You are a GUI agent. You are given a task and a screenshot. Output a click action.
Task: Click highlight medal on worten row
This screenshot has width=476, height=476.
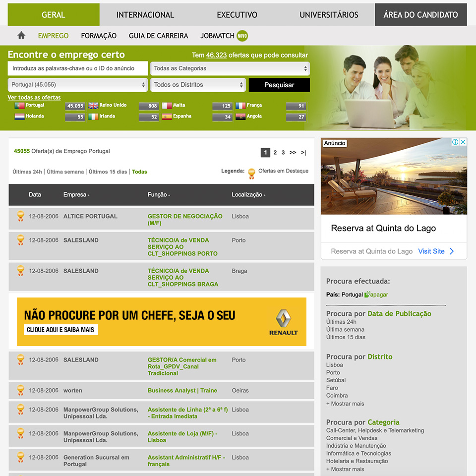coord(21,390)
